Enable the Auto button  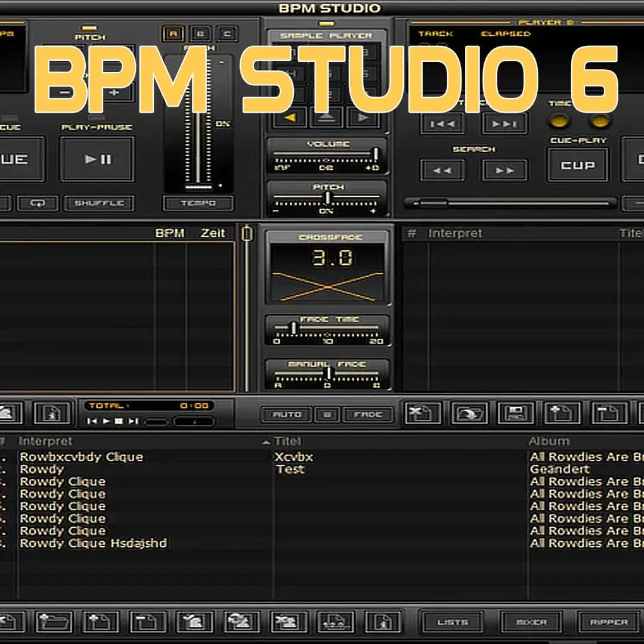coord(287,415)
